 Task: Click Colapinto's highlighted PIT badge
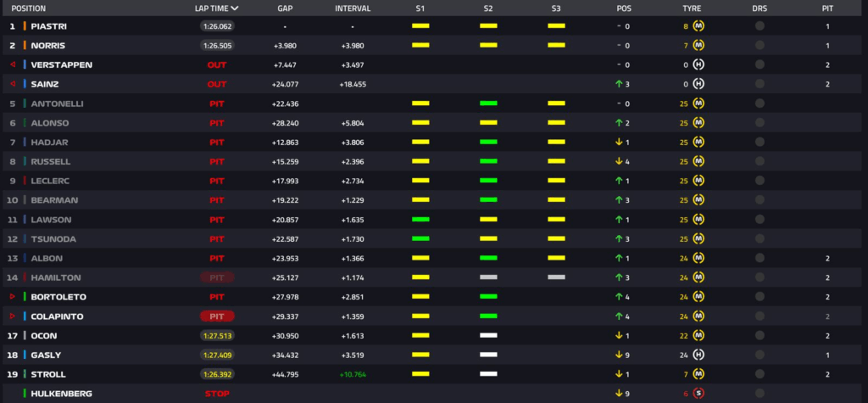(x=216, y=316)
